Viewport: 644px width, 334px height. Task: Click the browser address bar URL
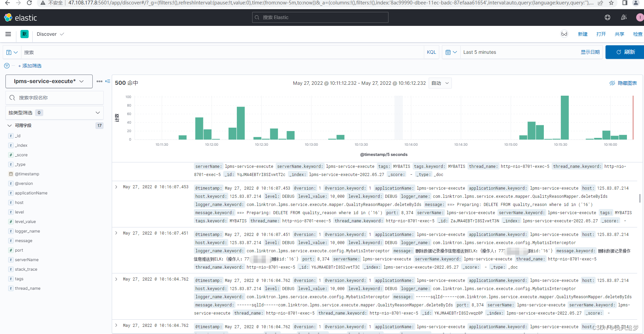pyautogui.click(x=331, y=3)
